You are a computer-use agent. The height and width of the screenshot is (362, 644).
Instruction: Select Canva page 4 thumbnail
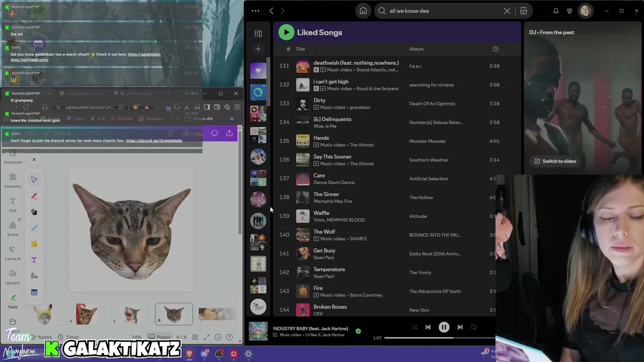click(87, 314)
